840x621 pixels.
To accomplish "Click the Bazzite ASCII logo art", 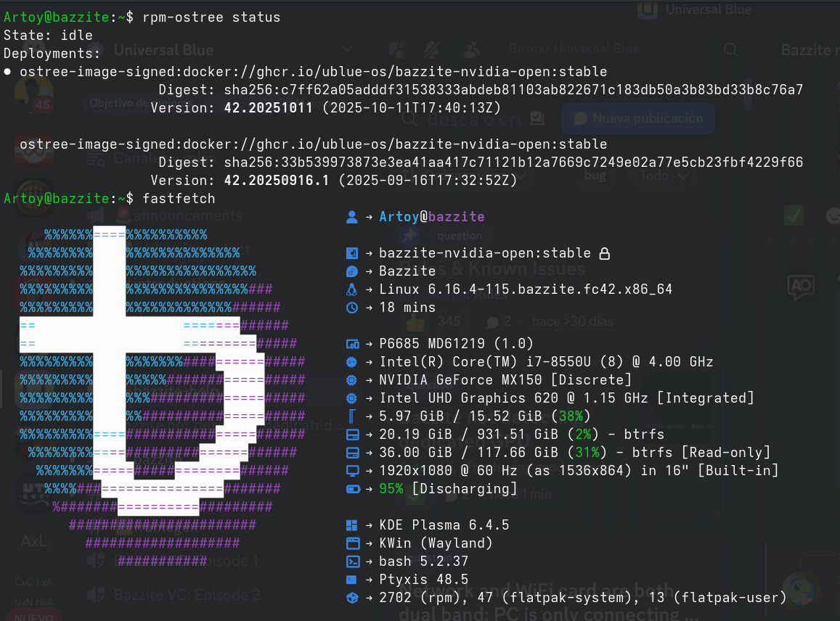I will pyautogui.click(x=163, y=398).
